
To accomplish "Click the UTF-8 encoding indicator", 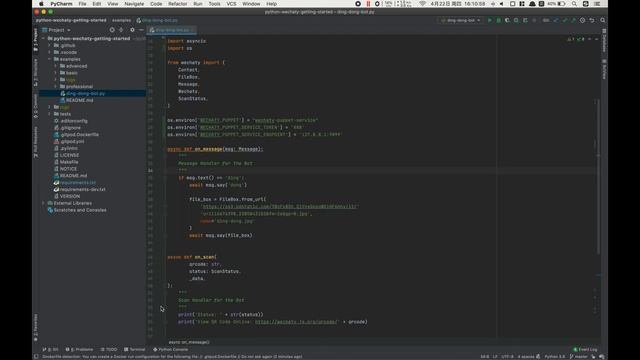I will point(507,356).
